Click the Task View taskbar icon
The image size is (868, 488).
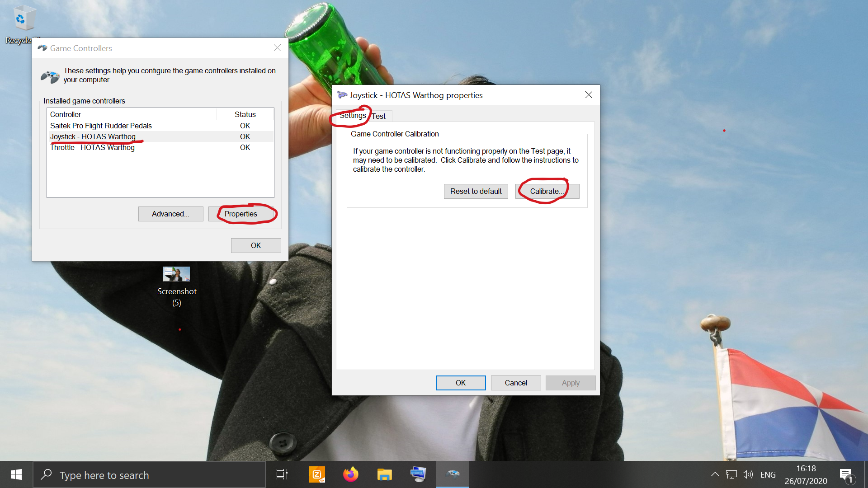pyautogui.click(x=282, y=474)
